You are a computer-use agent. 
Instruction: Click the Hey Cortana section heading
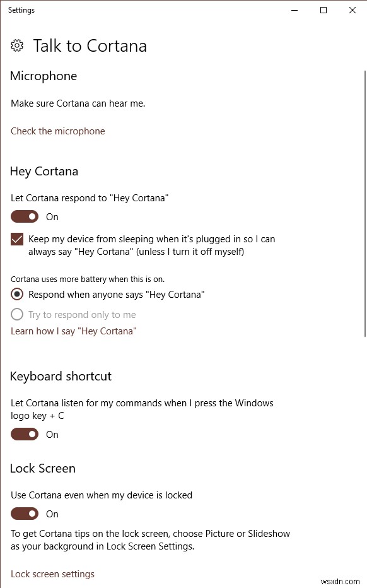44,171
